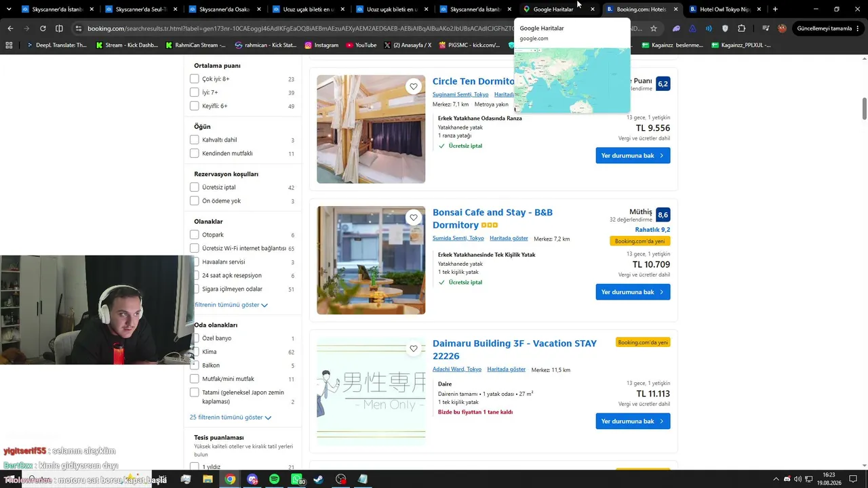Open the Chrome apps grid in bookmarks bar
Viewport: 868px width, 488px height.
(9, 45)
